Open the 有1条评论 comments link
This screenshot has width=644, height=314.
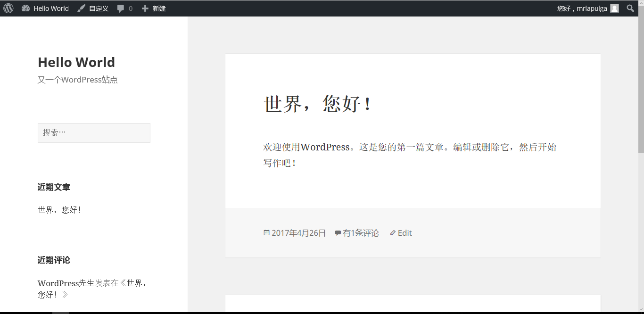click(x=361, y=233)
